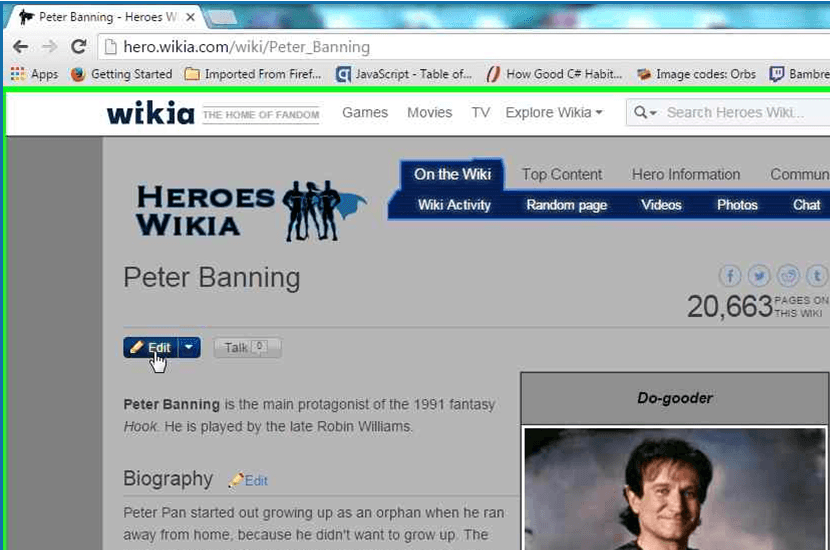Click the Biography section heading
The image size is (830, 550).
coord(168,479)
